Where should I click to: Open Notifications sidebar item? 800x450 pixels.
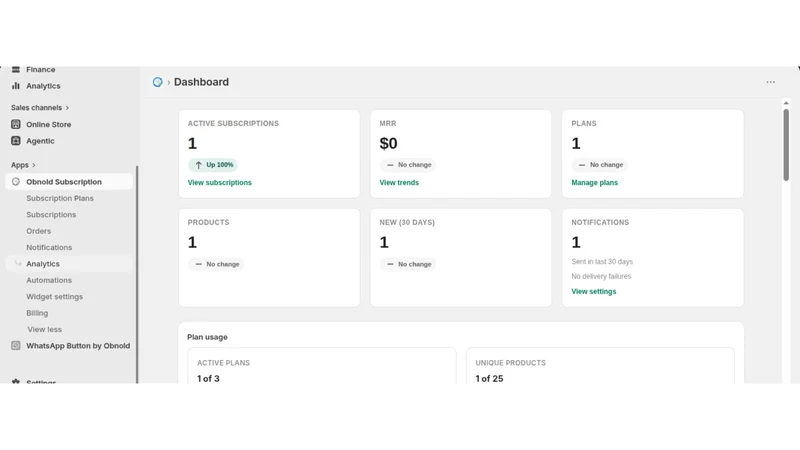point(49,247)
